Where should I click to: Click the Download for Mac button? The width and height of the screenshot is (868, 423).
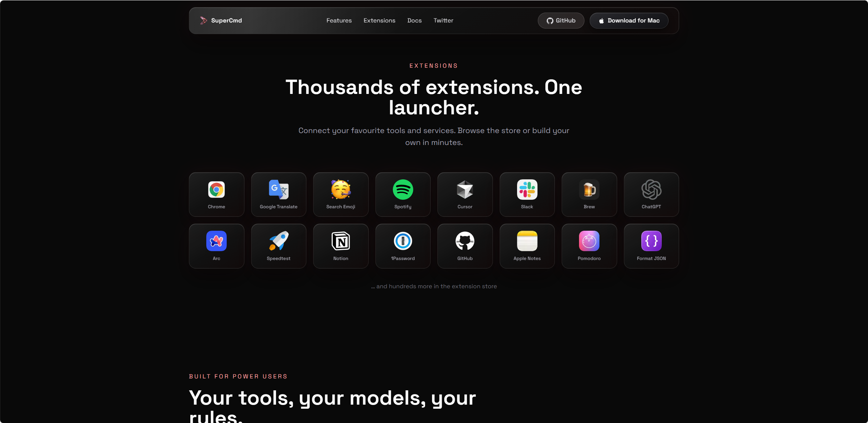tap(629, 20)
